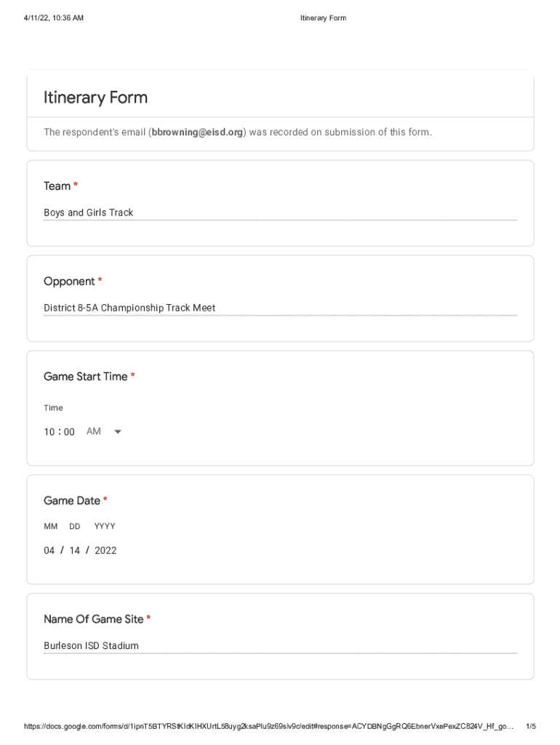Viewport: 560px width, 745px height.
Task: Select the hour value '10'
Action: 49,432
